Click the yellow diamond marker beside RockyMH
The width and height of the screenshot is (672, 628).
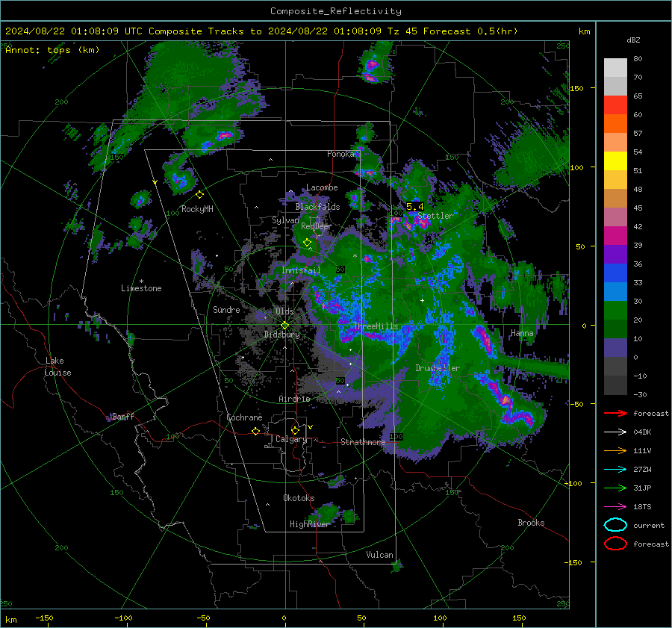tap(199, 195)
